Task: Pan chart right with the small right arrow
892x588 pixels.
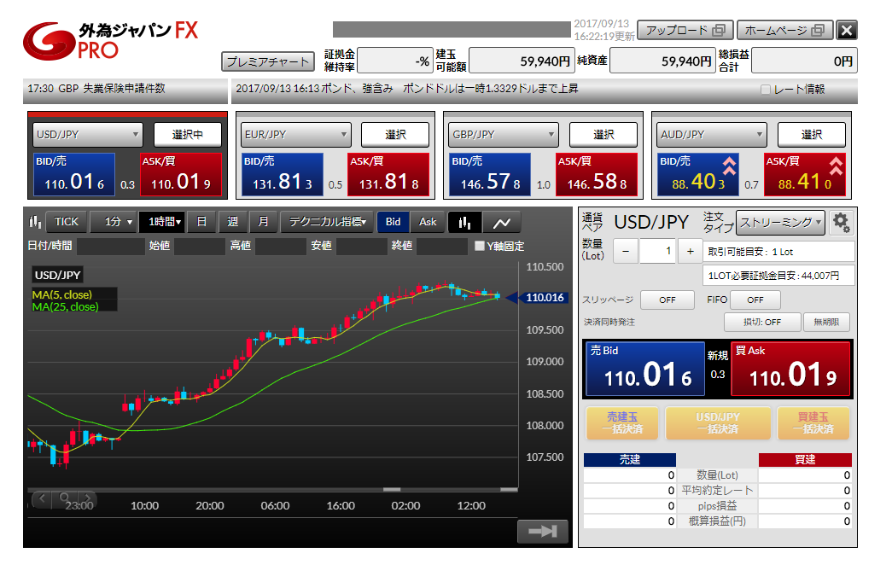Action: 87,498
